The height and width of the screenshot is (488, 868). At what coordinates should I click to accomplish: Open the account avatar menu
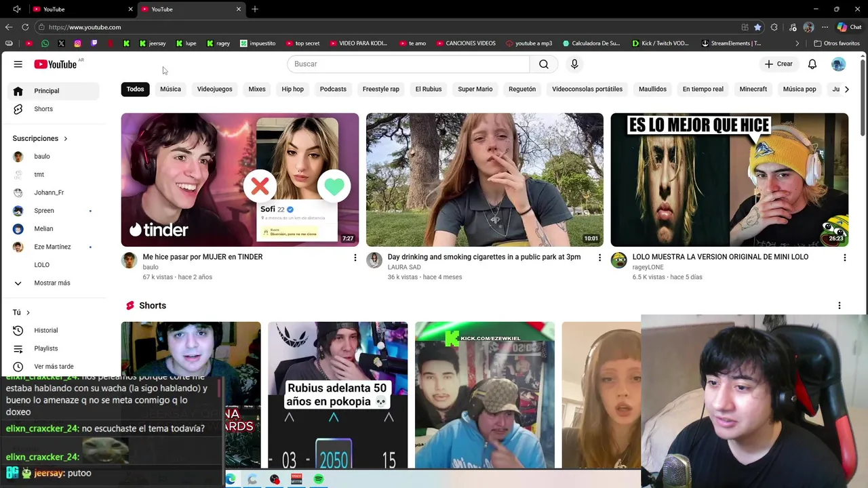(838, 64)
